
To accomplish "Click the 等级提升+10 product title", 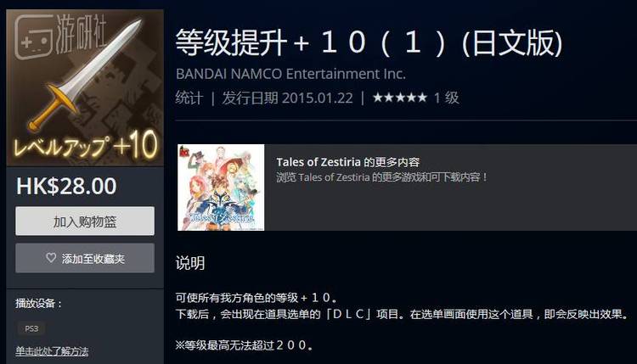I will click(x=369, y=42).
